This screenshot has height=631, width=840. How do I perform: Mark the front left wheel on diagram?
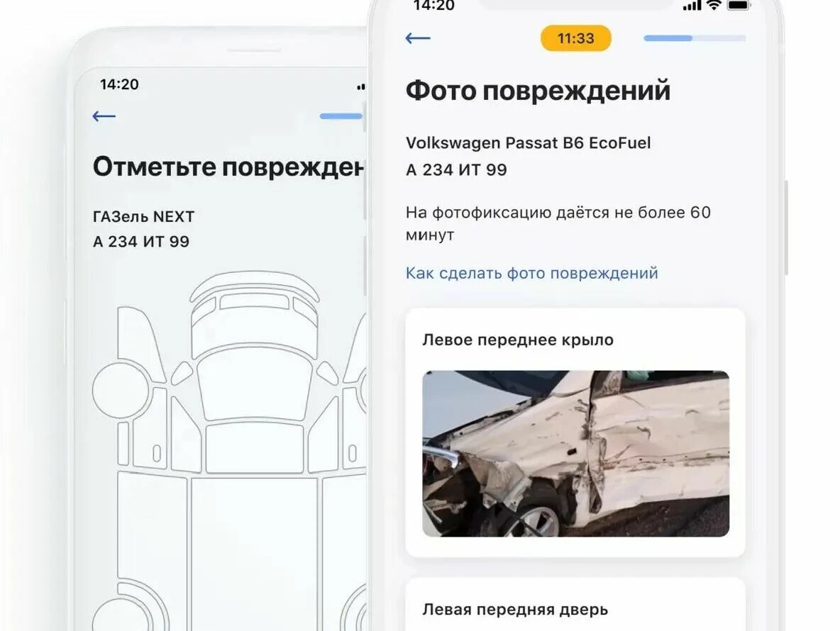coord(121,390)
